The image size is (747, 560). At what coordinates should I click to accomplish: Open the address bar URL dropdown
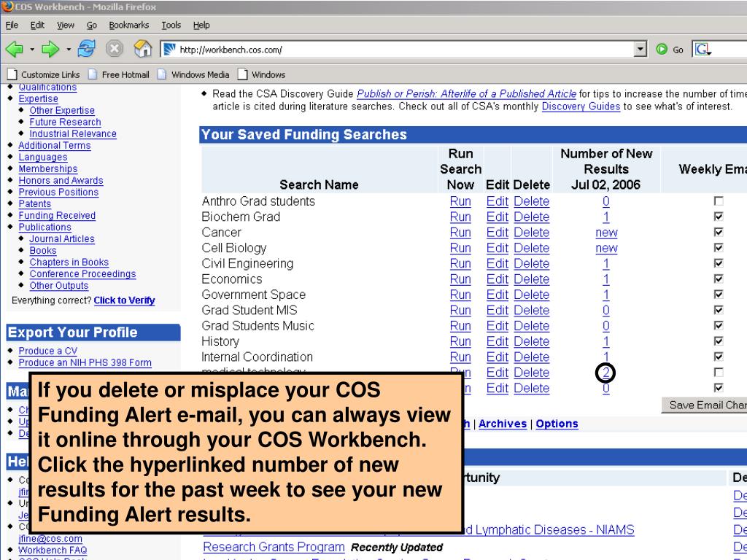tap(640, 49)
